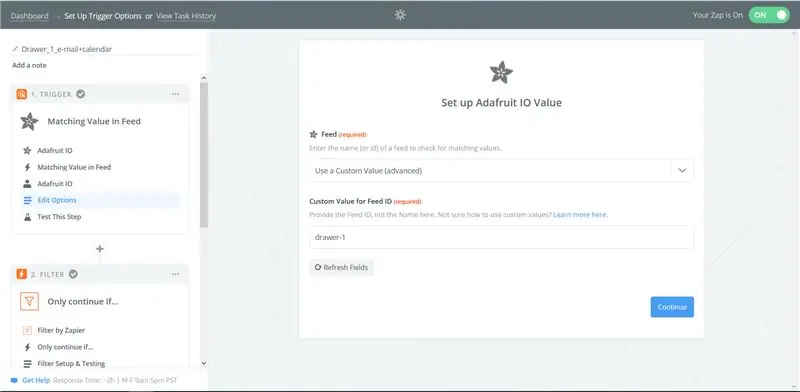Open the Trigger step three-dot menu
Image resolution: width=800 pixels, height=392 pixels.
[176, 94]
